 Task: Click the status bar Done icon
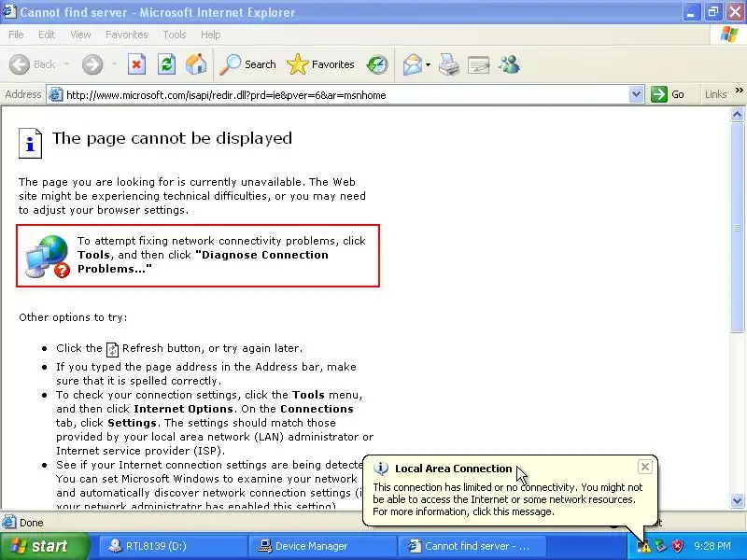(8, 523)
